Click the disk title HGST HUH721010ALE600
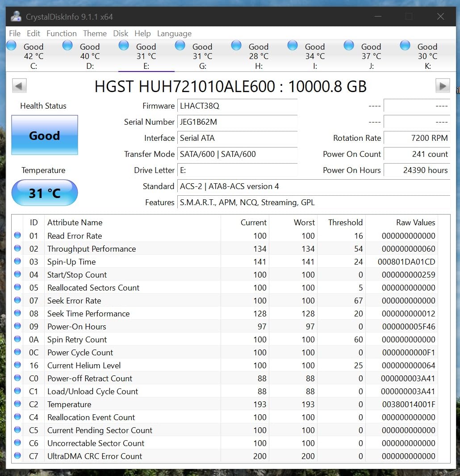This screenshot has height=476, width=460. 230,86
